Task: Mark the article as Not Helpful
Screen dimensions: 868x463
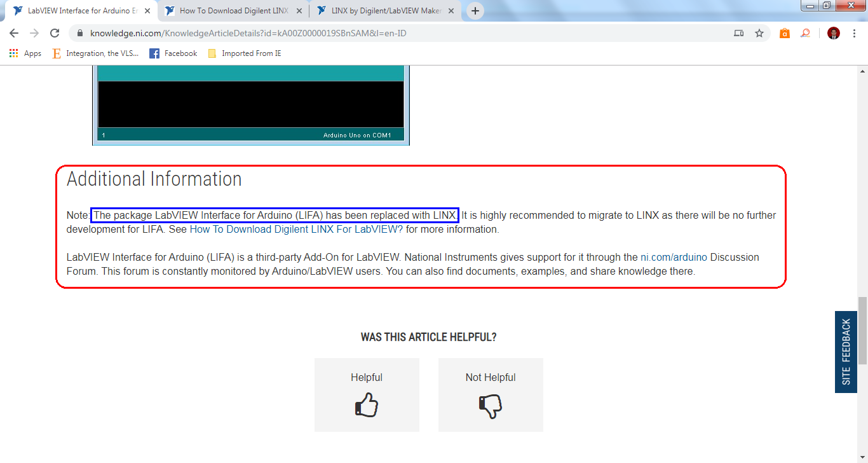Action: click(x=491, y=395)
